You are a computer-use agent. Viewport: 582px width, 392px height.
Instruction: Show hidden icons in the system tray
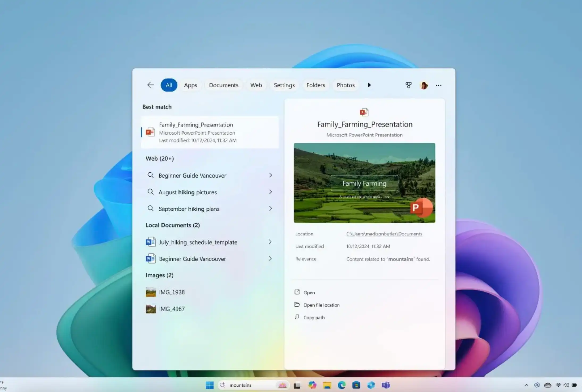tap(526, 385)
